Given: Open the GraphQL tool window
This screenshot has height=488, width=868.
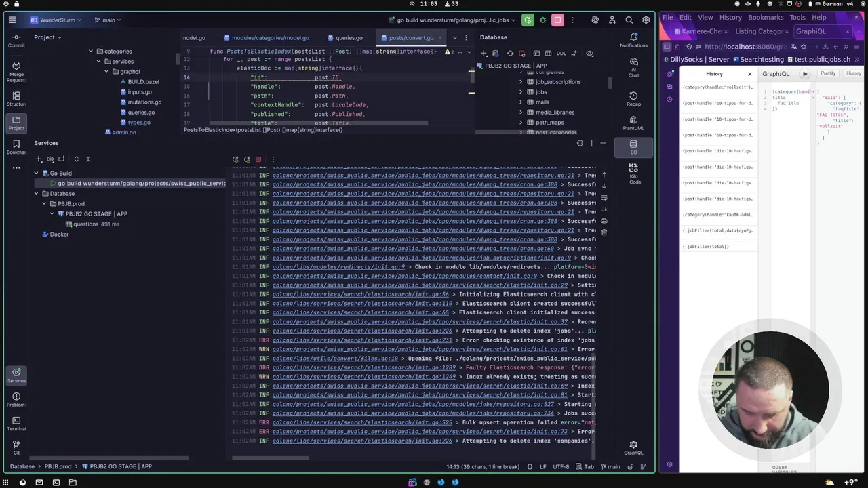Looking at the screenshot, I should click(633, 448).
